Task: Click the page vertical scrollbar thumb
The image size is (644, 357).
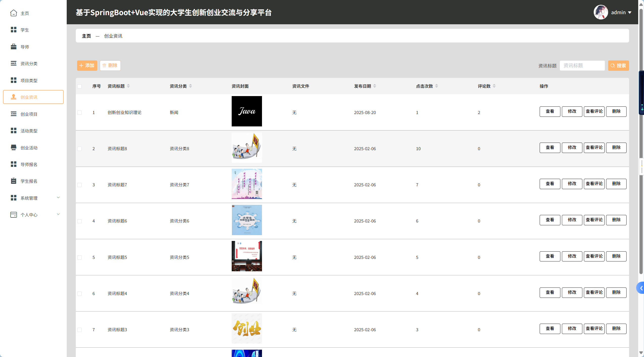Action: (641, 142)
